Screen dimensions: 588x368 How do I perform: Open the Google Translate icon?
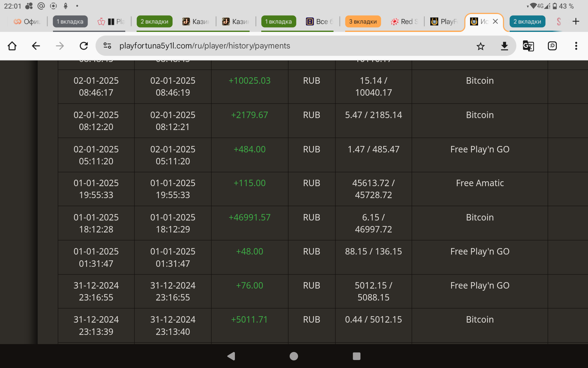[x=528, y=46]
